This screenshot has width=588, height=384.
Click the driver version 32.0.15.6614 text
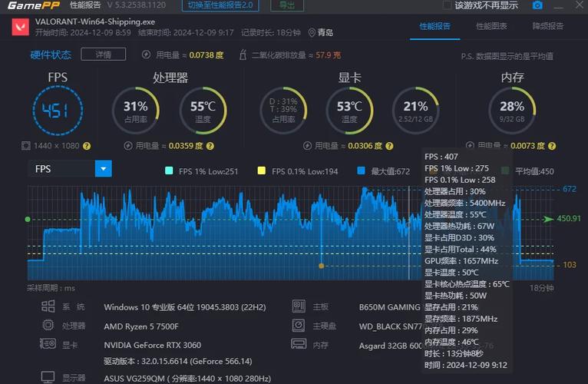178,362
